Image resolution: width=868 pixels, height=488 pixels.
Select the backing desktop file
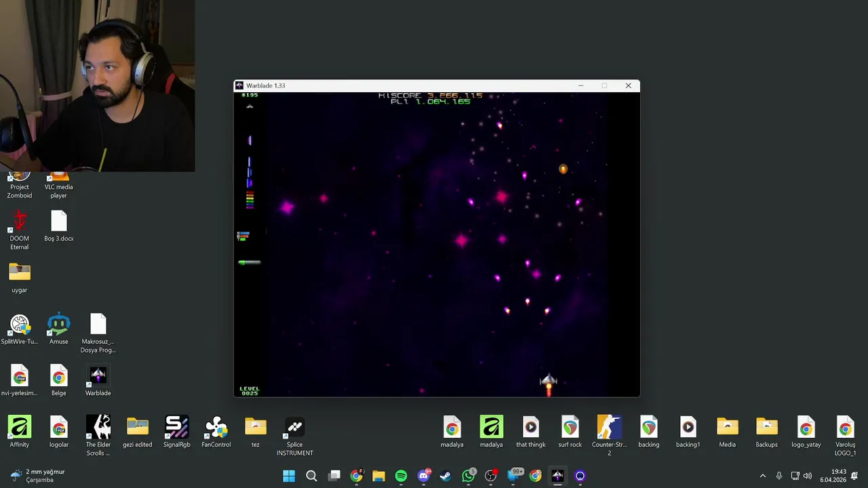(649, 432)
